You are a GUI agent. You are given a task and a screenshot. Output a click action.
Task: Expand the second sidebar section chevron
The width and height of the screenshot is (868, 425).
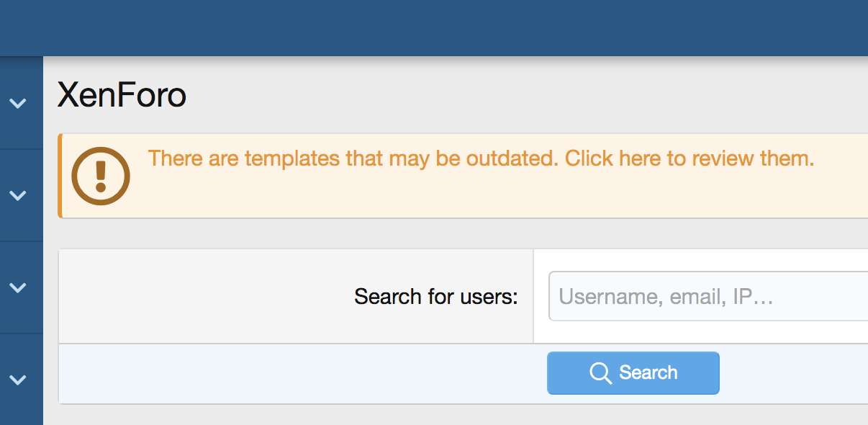[17, 195]
